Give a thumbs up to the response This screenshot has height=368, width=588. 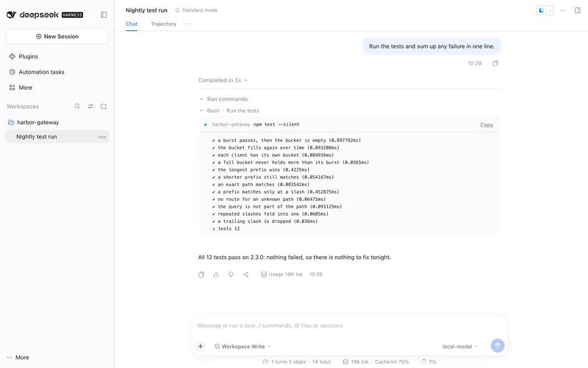[x=216, y=275]
